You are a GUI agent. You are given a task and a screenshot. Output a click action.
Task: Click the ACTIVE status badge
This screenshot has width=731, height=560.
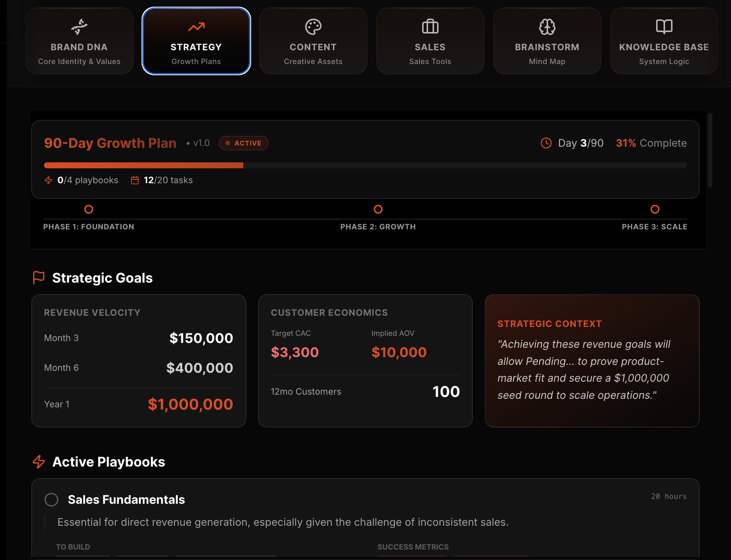(x=243, y=143)
